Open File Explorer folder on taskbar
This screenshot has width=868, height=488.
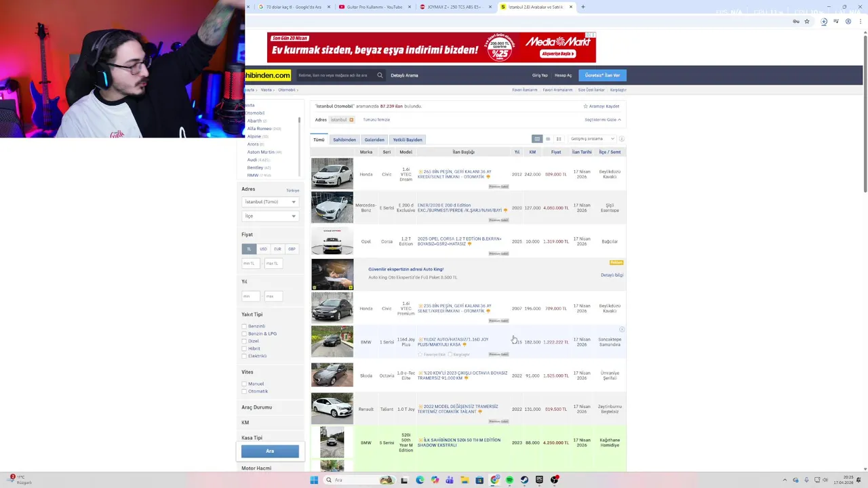coord(465,480)
